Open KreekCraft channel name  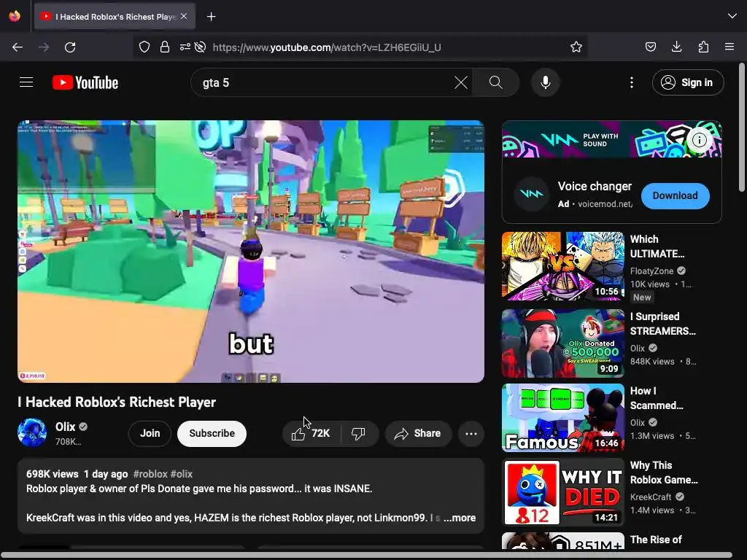coord(651,497)
